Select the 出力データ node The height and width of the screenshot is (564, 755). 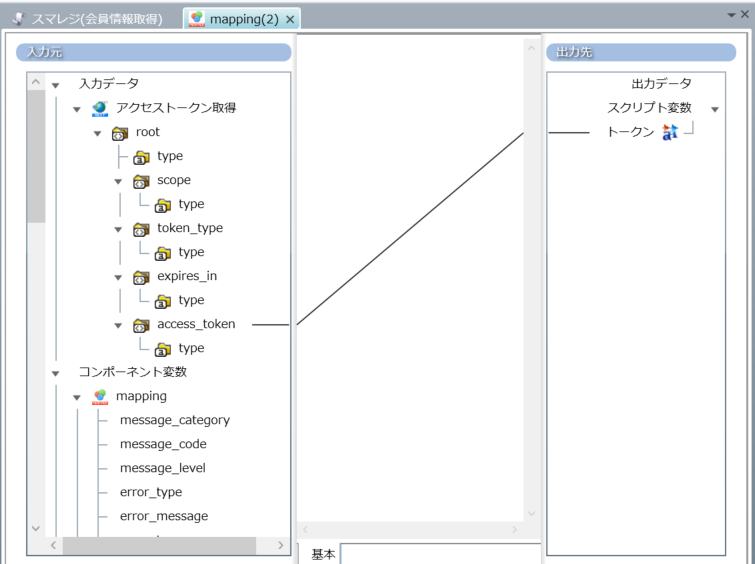point(662,84)
